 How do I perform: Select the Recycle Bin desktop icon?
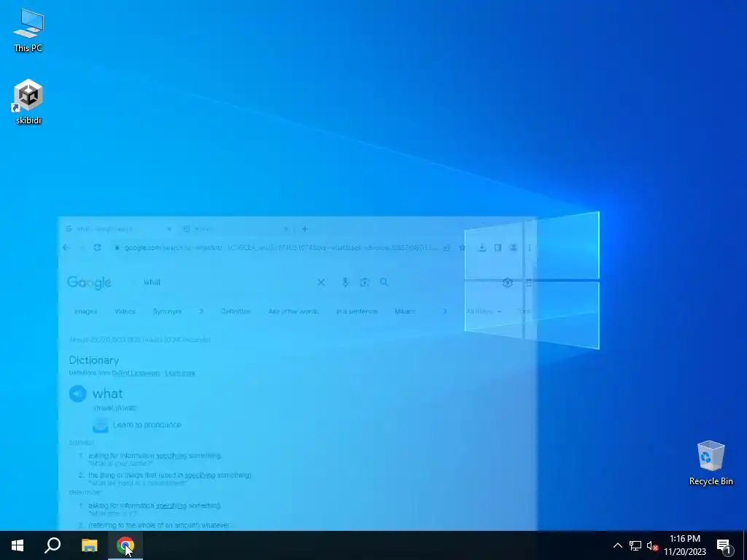[711, 463]
